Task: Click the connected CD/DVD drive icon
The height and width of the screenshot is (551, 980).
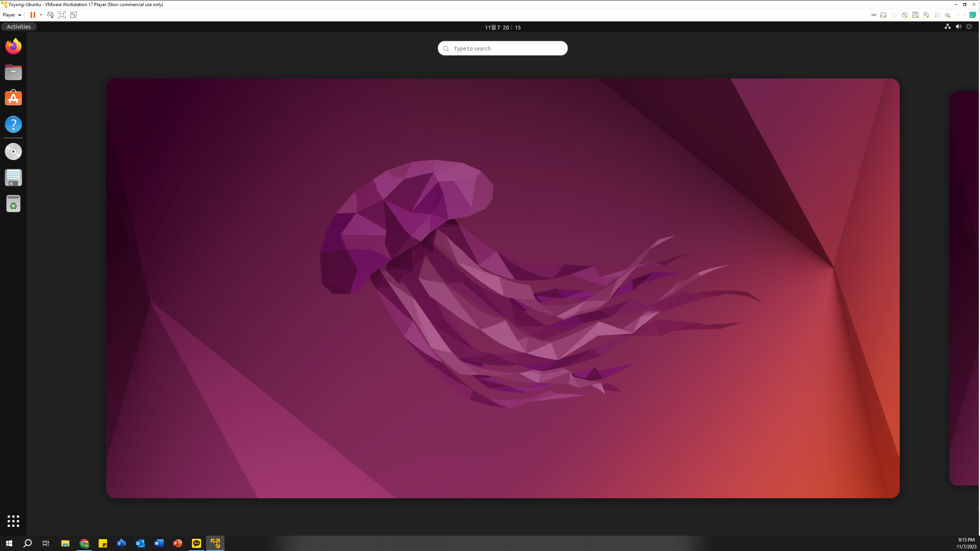Action: (x=905, y=15)
